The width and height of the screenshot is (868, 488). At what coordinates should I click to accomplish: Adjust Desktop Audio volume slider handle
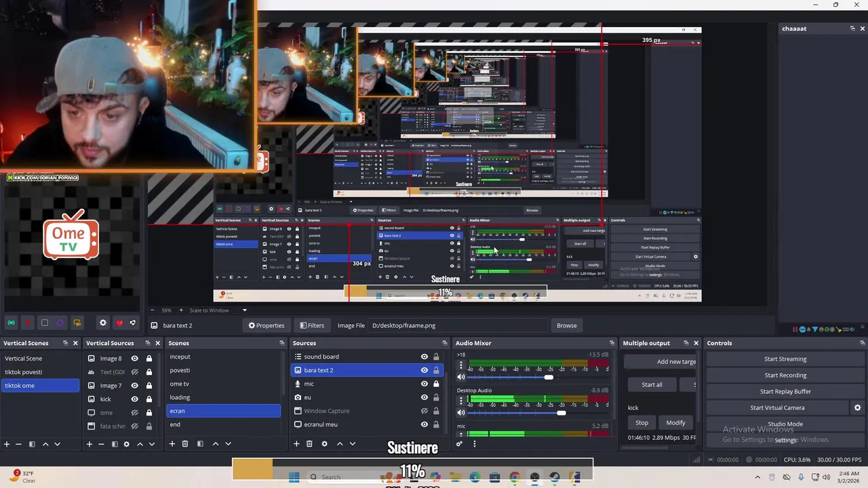pos(561,413)
